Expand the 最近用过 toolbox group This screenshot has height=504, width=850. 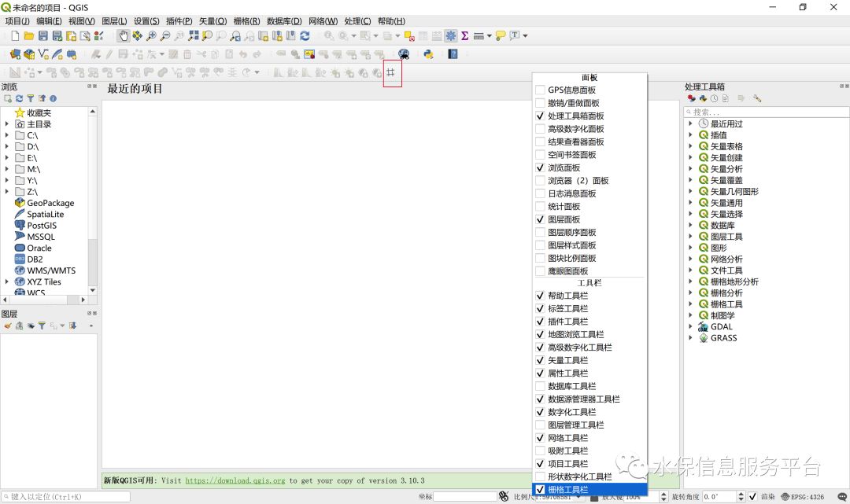click(691, 123)
